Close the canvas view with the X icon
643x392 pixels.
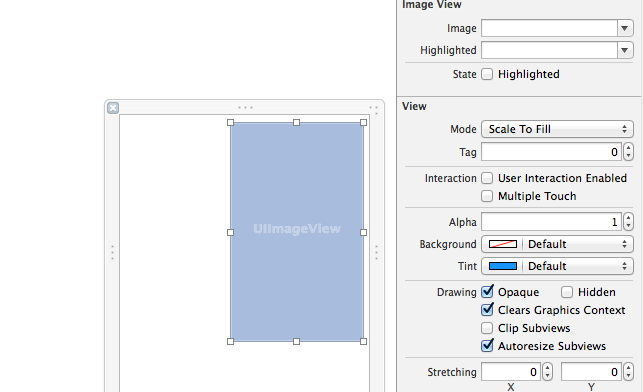[x=113, y=108]
